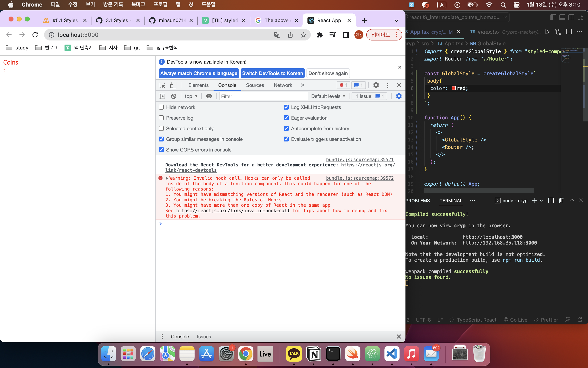Screen dimensions: 588x368
Task: Uncheck Group similar messages in console
Action: point(161,139)
